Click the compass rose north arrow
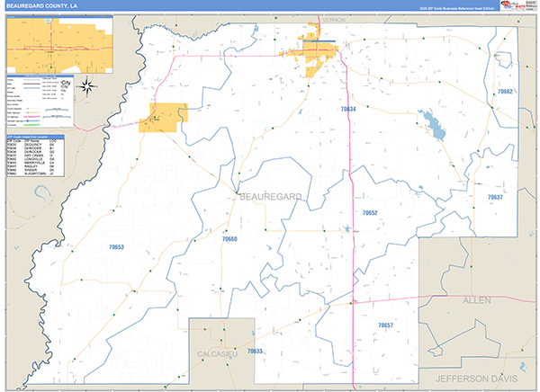540x392 pixels. tap(87, 86)
